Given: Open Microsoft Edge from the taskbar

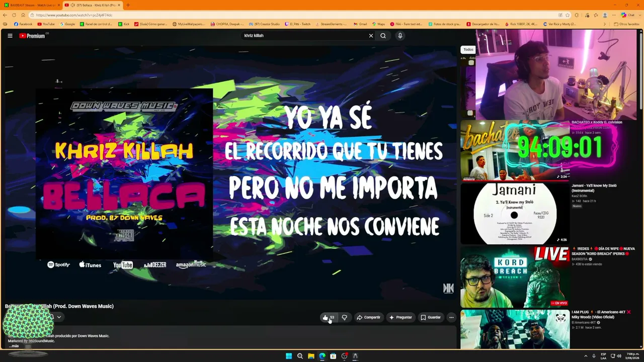Looking at the screenshot, I should point(322,356).
